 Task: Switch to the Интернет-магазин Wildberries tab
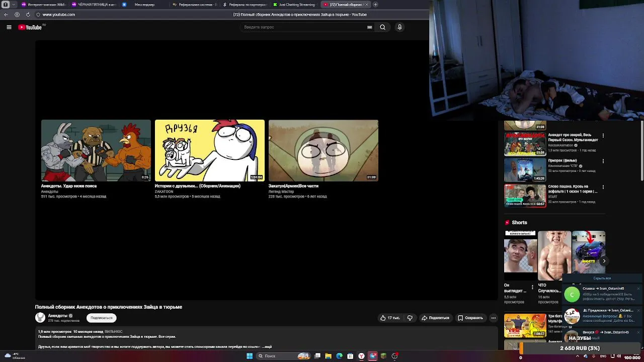tap(43, 5)
